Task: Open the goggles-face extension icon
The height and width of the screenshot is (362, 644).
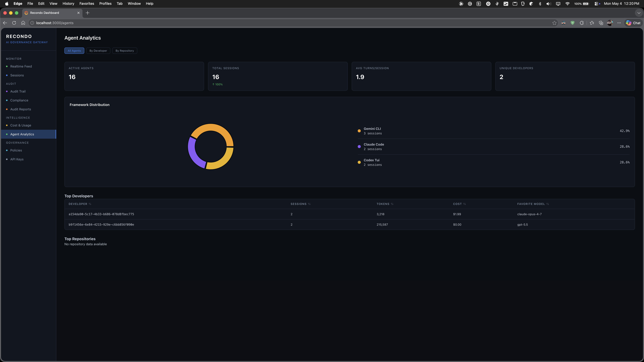Action: [563, 23]
